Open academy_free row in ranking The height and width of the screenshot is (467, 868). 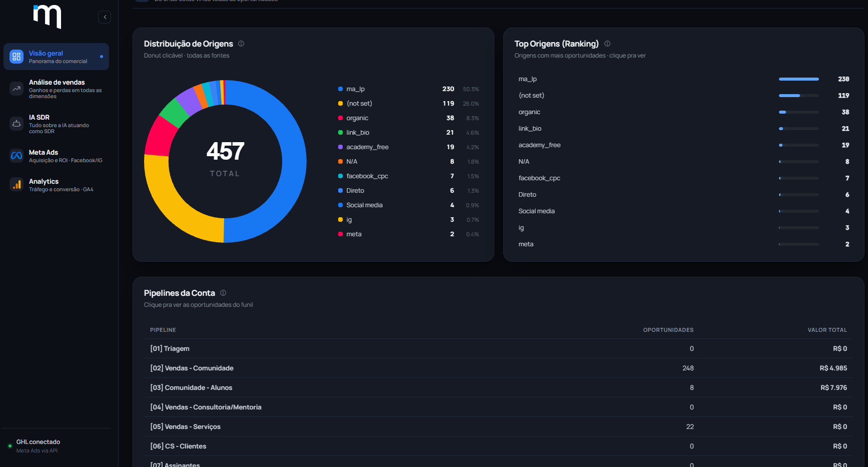coord(683,145)
